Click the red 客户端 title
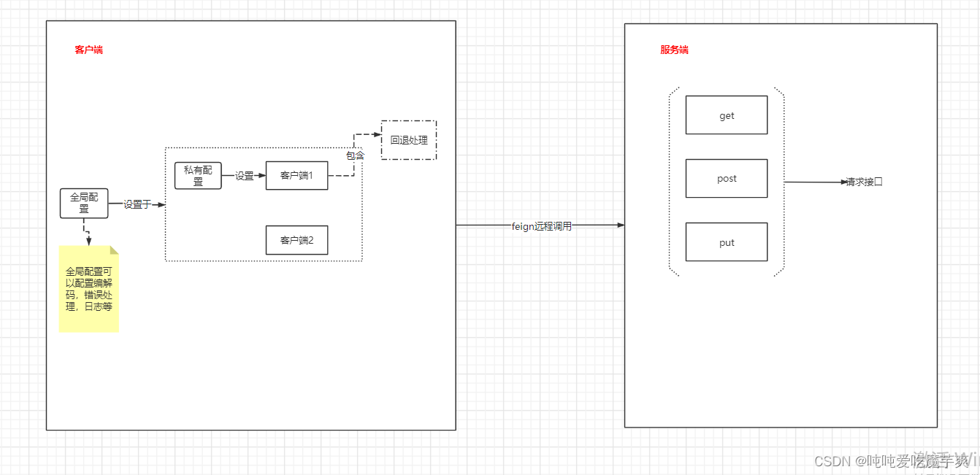 [x=88, y=49]
